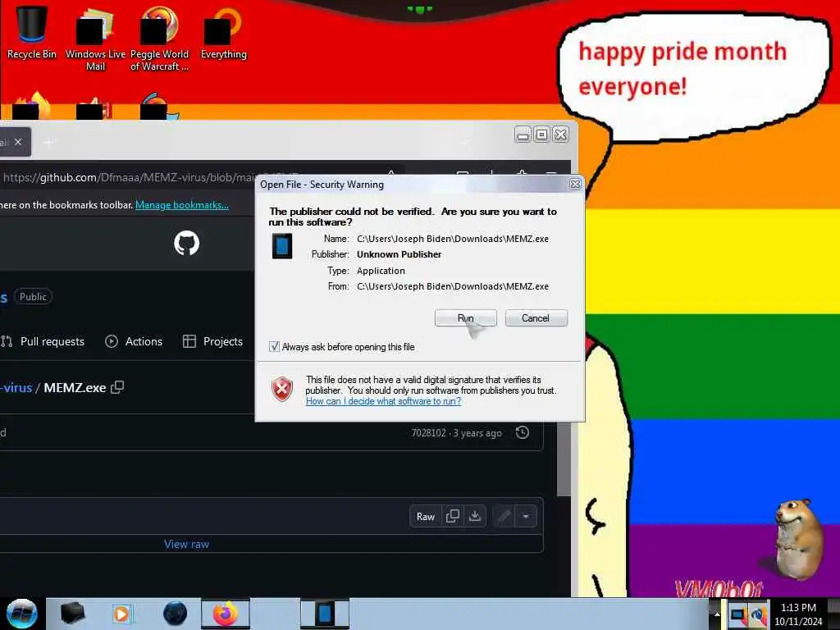Click Run in Security Warning dialog

click(x=466, y=317)
